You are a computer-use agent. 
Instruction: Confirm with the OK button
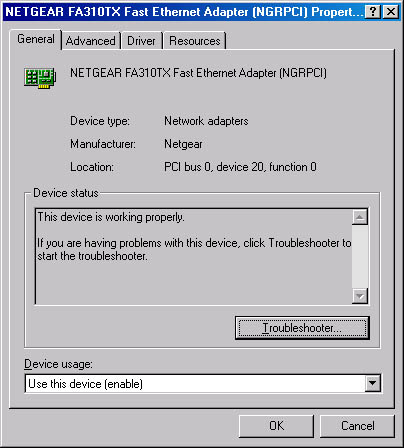coord(276,426)
